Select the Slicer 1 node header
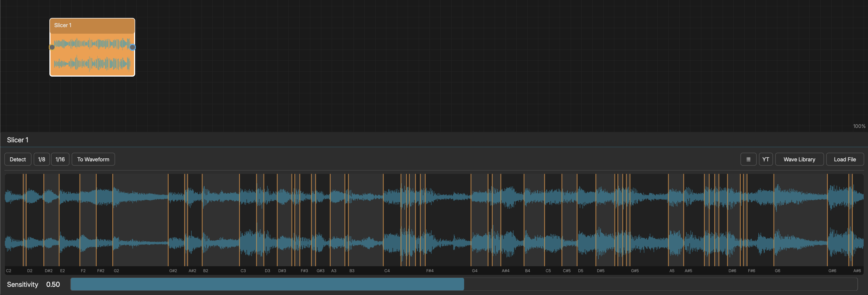The height and width of the screenshot is (295, 868). (92, 26)
